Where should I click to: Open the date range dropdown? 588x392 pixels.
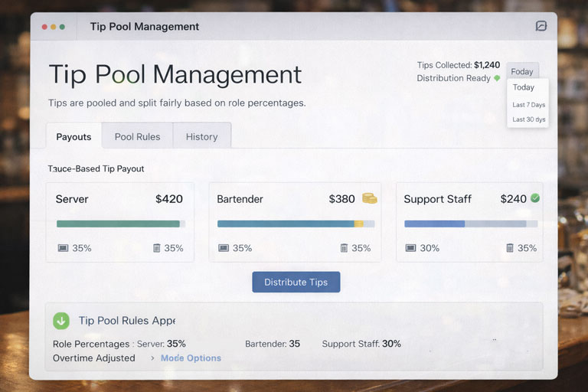click(522, 71)
